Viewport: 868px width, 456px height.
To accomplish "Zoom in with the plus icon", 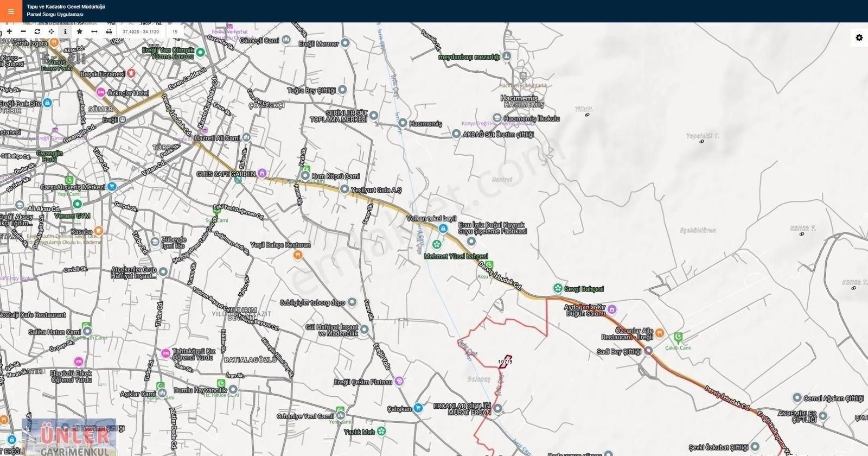I will 9,31.
